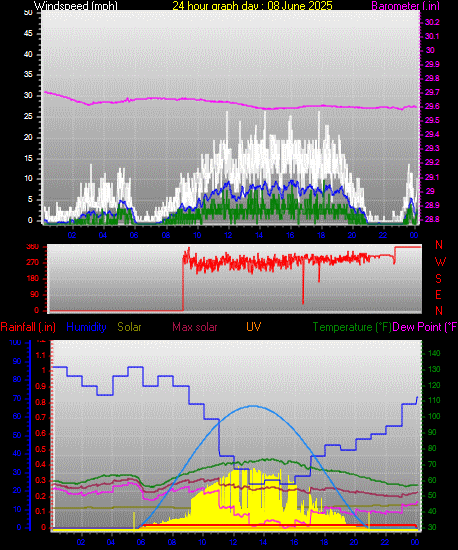
Task: Click the '130' temperature axis value
Action: click(x=434, y=370)
